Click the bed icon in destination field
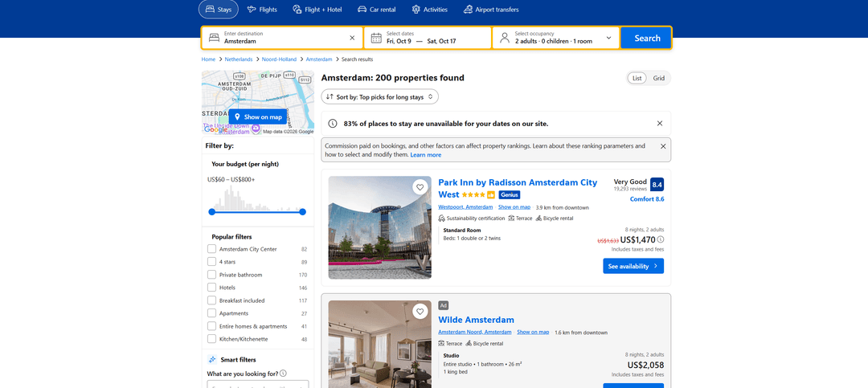Screen dimensions: 868x388 pyautogui.click(x=215, y=39)
